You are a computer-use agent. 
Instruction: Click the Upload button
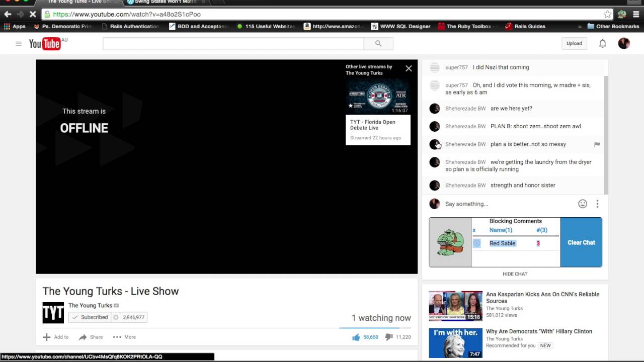click(x=574, y=44)
